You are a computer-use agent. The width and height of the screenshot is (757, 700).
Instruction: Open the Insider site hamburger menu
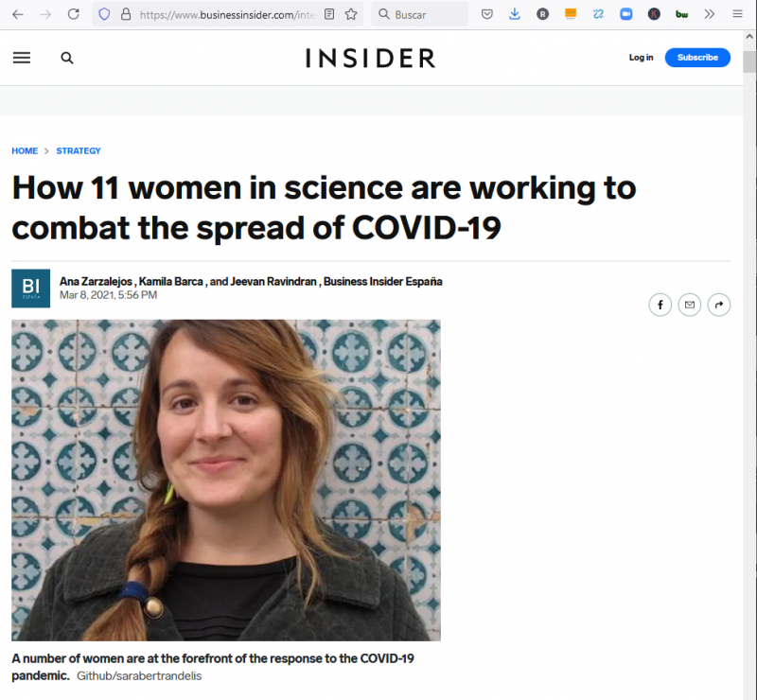(x=22, y=58)
